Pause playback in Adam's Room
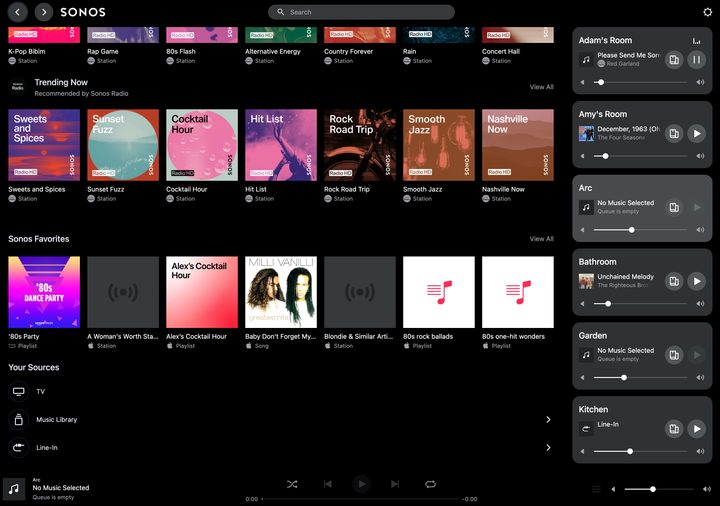 coord(697,60)
